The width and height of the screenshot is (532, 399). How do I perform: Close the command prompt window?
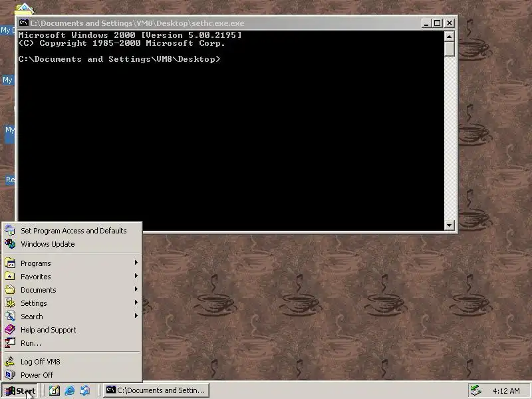click(x=450, y=23)
